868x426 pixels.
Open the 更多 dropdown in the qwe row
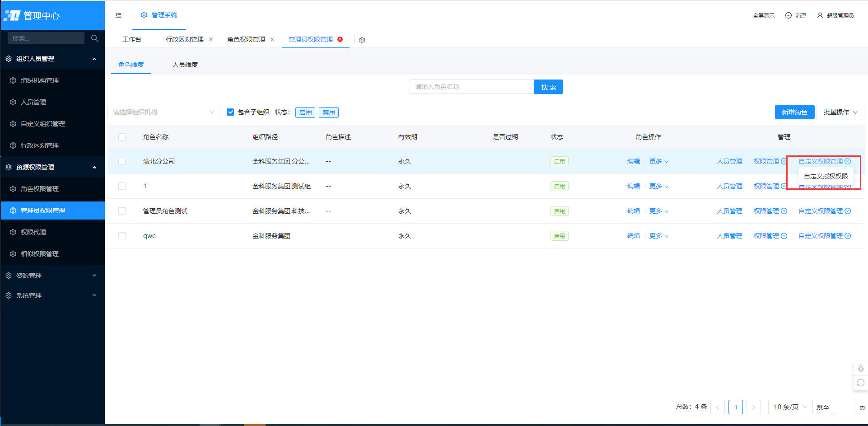point(659,236)
